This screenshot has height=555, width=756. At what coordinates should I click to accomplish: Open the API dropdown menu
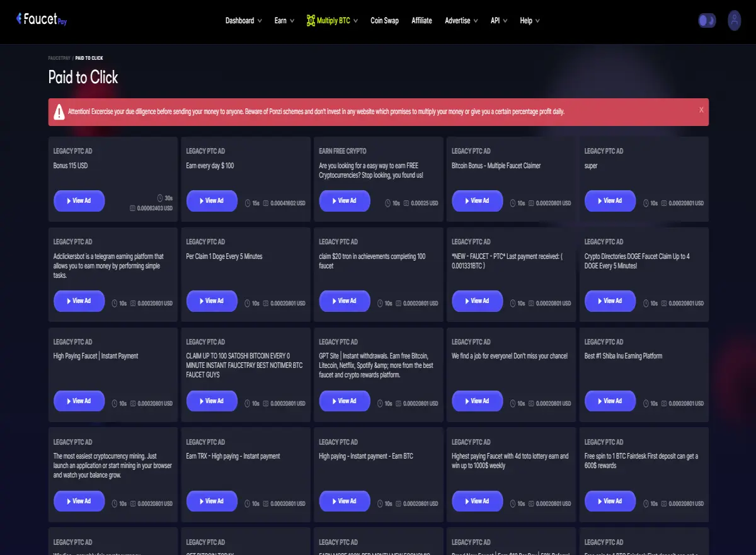click(499, 21)
